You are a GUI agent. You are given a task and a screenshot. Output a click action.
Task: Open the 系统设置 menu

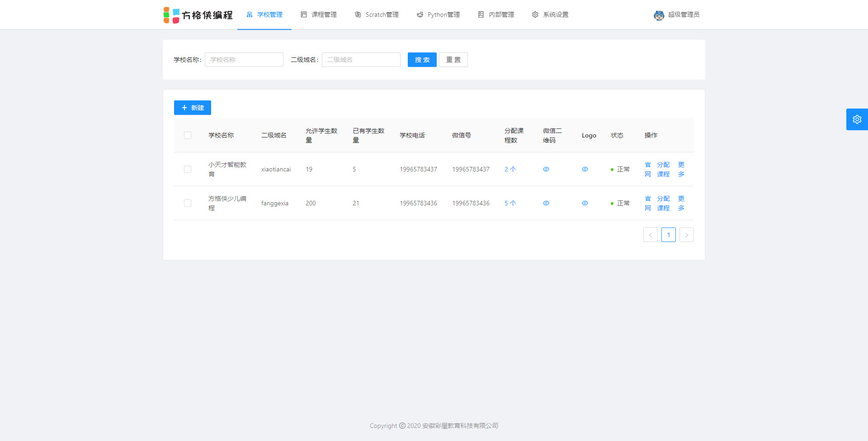click(x=550, y=15)
